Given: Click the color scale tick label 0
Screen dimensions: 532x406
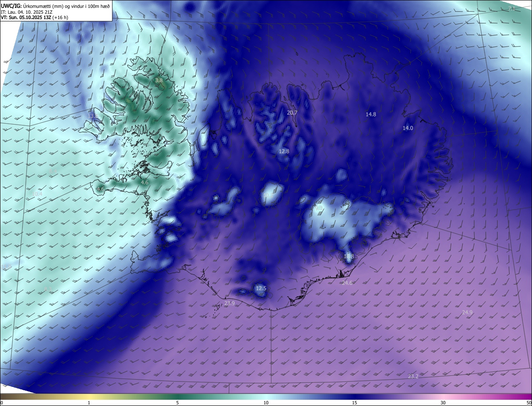Looking at the screenshot, I should (2, 403).
